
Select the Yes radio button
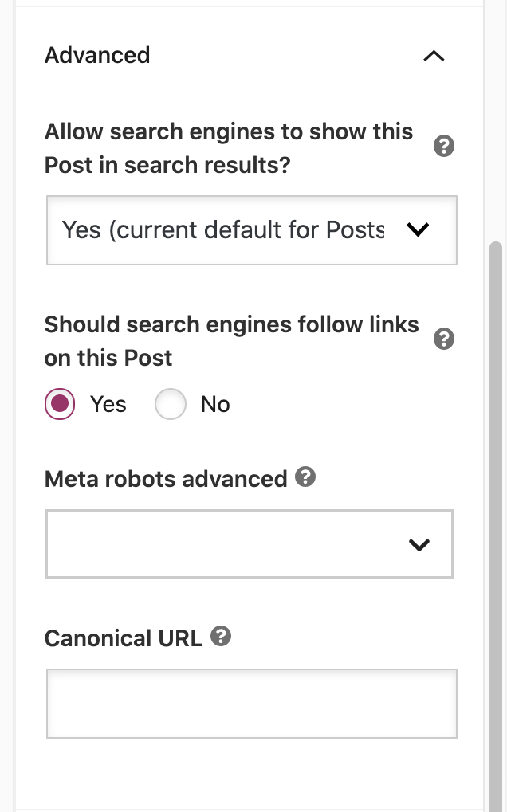60,405
